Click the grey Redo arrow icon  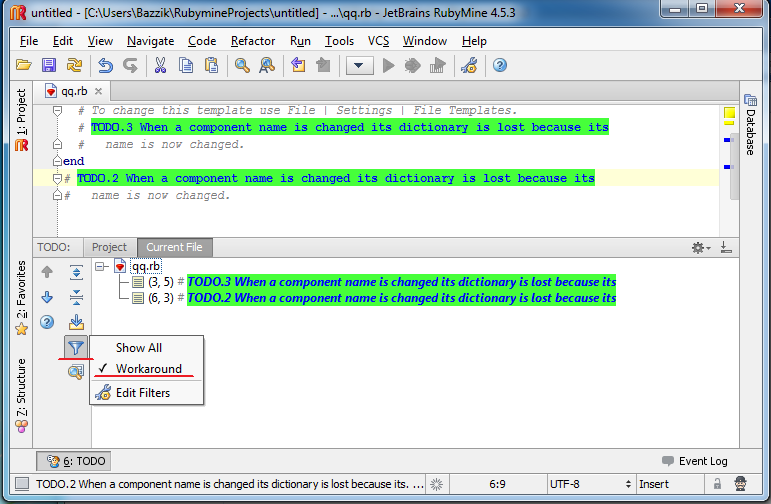click(x=130, y=65)
